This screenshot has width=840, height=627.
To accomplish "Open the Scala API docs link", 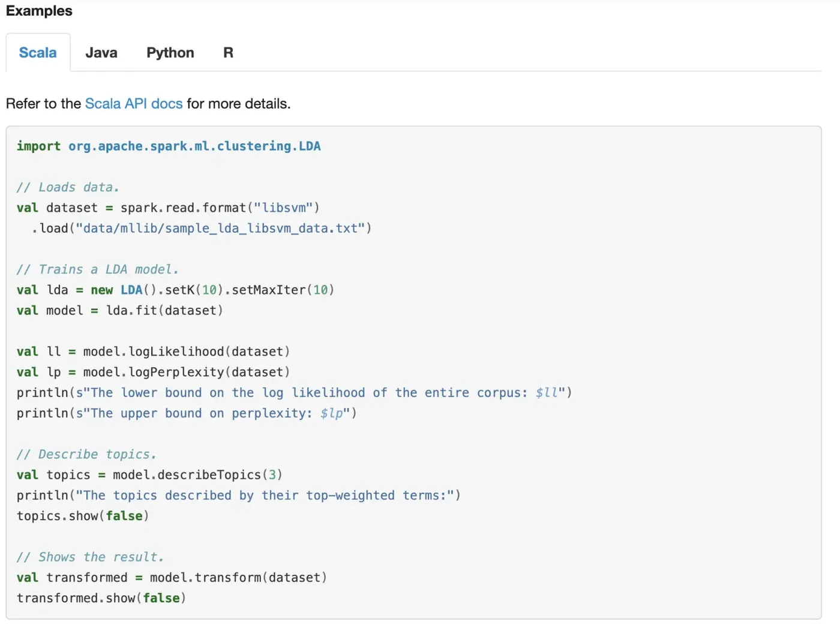I will [133, 104].
